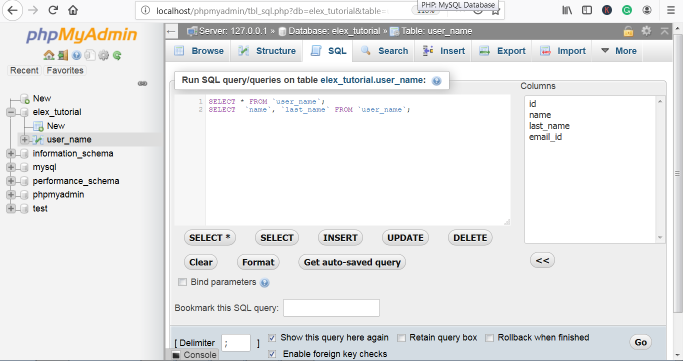The image size is (683, 361).
Task: Toggle the Firefox sidebar icon
Action: pyautogui.click(x=587, y=10)
